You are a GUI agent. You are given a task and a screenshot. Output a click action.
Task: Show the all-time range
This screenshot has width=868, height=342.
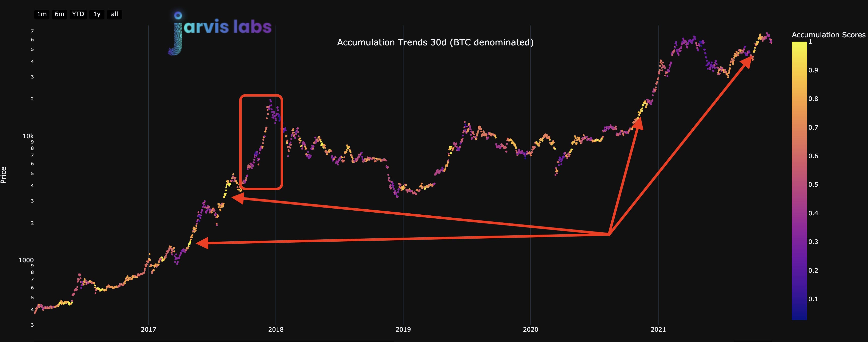point(115,14)
